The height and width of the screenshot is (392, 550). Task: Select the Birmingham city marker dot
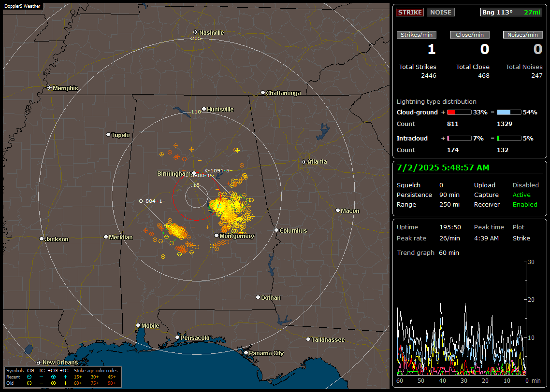[194, 173]
